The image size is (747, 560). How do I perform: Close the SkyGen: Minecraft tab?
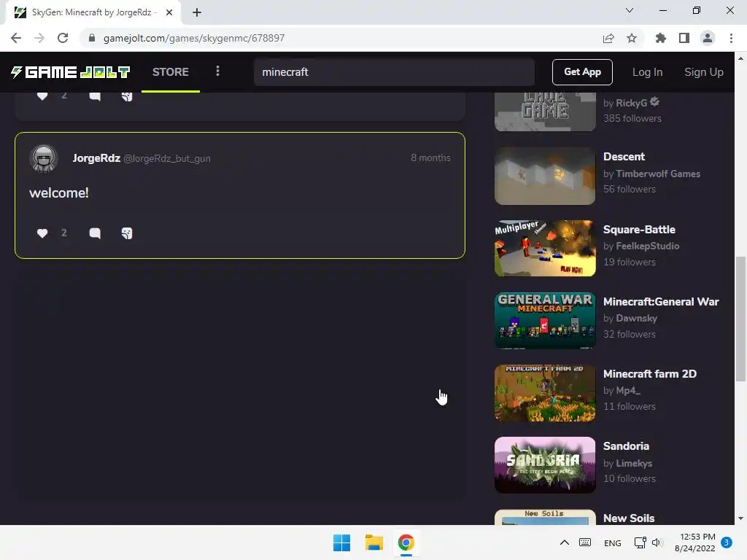point(169,12)
